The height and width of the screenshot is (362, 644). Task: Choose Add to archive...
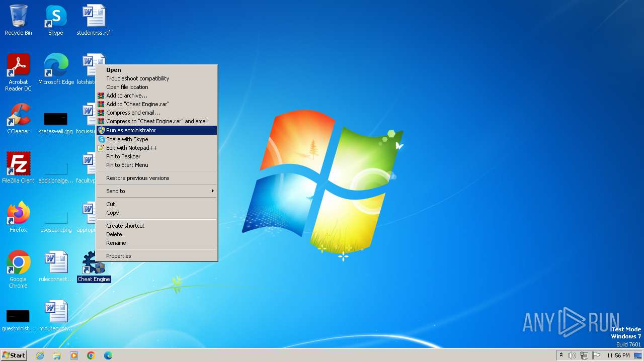click(156, 96)
